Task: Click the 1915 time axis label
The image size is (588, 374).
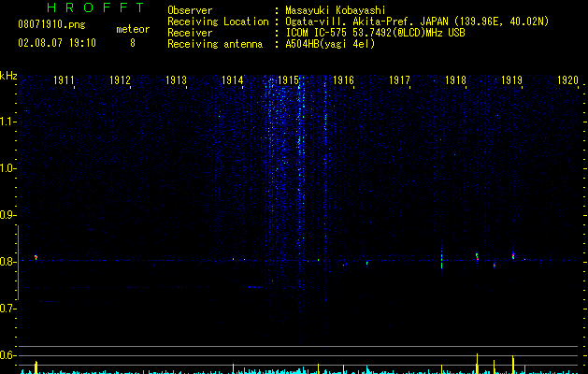Action: click(288, 80)
